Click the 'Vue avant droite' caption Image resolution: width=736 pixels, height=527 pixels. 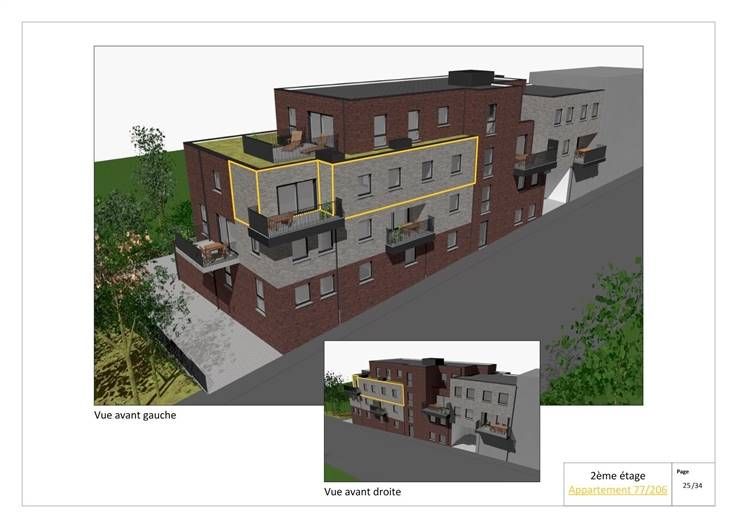[362, 492]
